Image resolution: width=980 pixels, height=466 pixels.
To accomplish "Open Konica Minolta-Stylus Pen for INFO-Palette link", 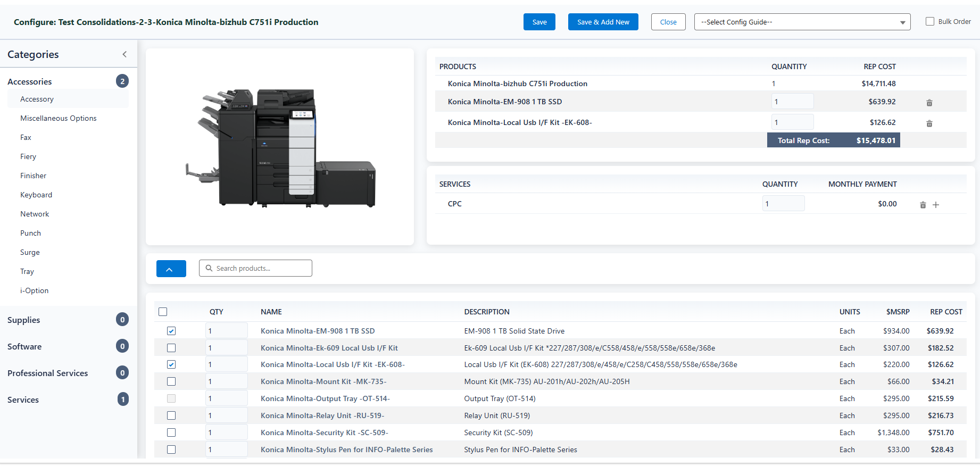I will click(347, 450).
